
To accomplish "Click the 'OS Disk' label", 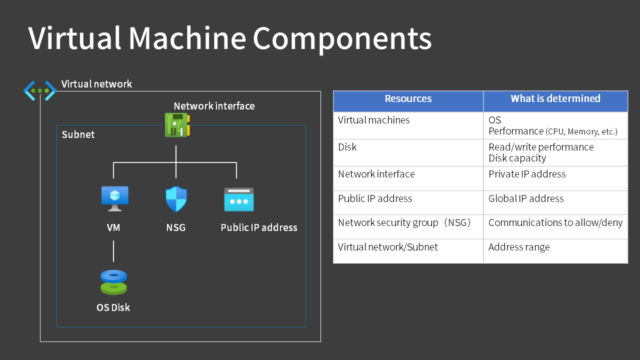I will coord(113,308).
